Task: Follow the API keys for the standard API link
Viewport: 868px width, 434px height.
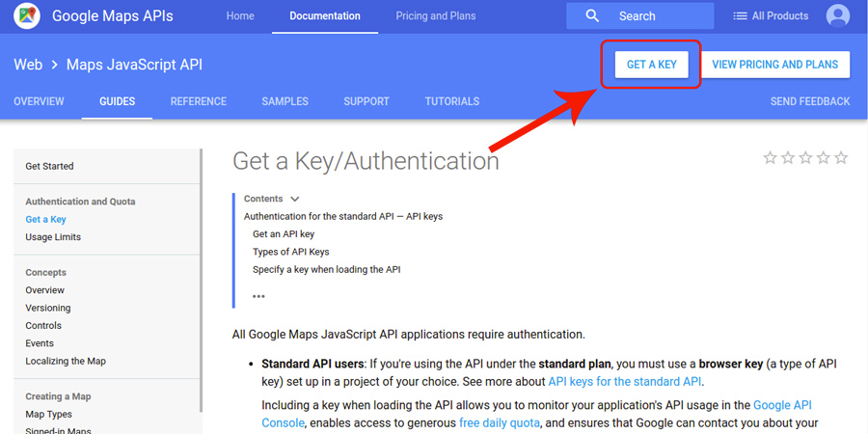Action: coord(624,381)
